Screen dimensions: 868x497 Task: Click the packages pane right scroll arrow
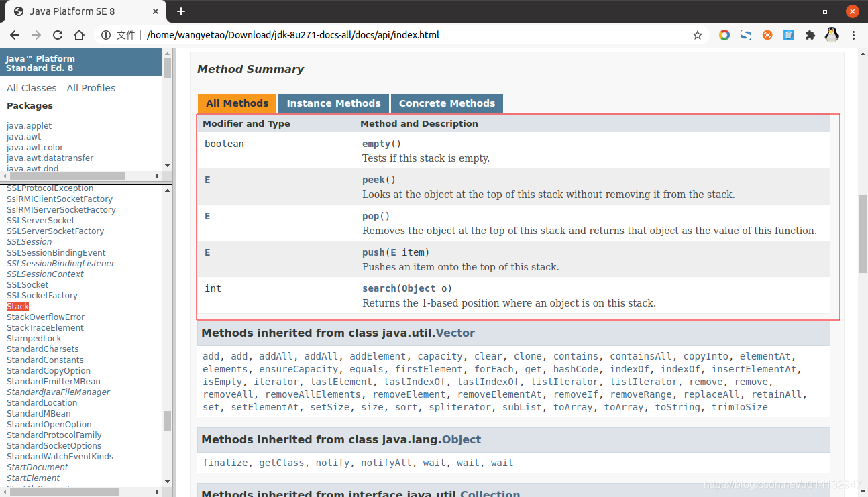pos(158,176)
